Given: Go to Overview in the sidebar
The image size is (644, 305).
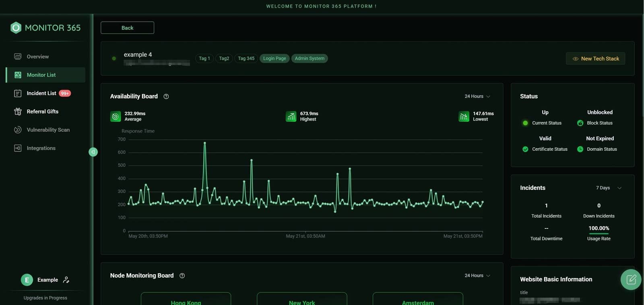Looking at the screenshot, I should (38, 57).
